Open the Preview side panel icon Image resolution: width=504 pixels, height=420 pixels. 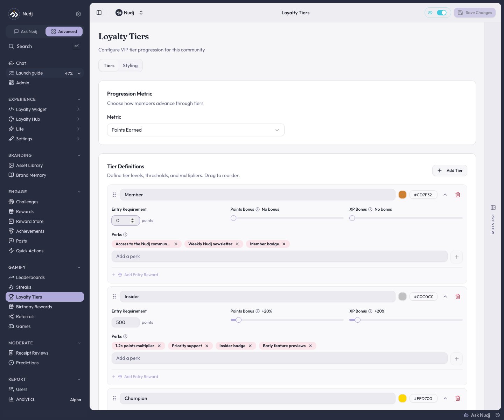pyautogui.click(x=493, y=208)
